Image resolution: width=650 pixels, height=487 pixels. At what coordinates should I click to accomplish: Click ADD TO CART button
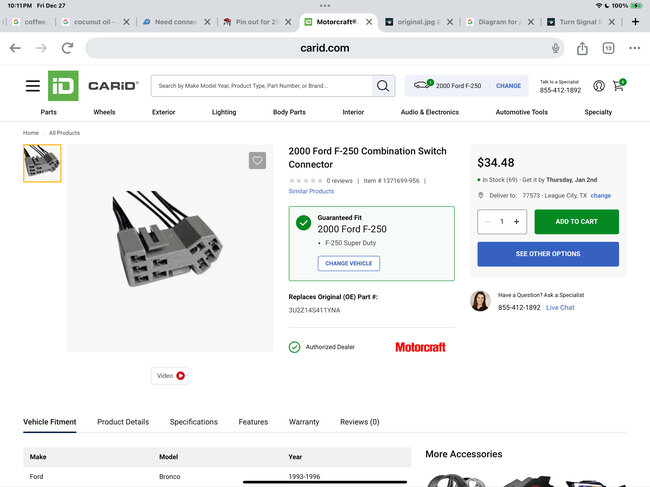tap(576, 222)
